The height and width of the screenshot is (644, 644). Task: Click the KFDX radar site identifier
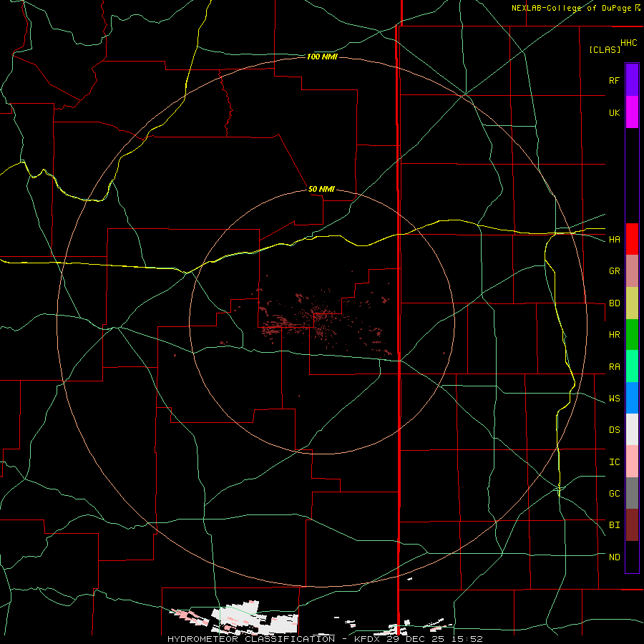369,639
